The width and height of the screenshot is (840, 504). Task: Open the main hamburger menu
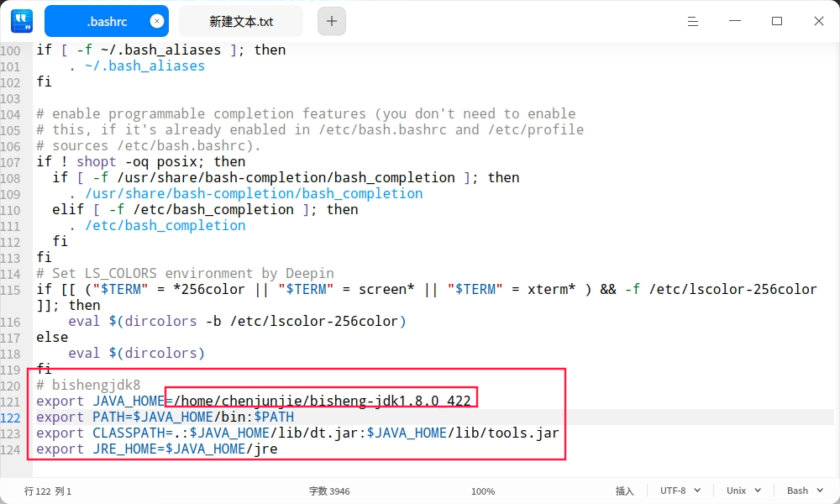(693, 21)
